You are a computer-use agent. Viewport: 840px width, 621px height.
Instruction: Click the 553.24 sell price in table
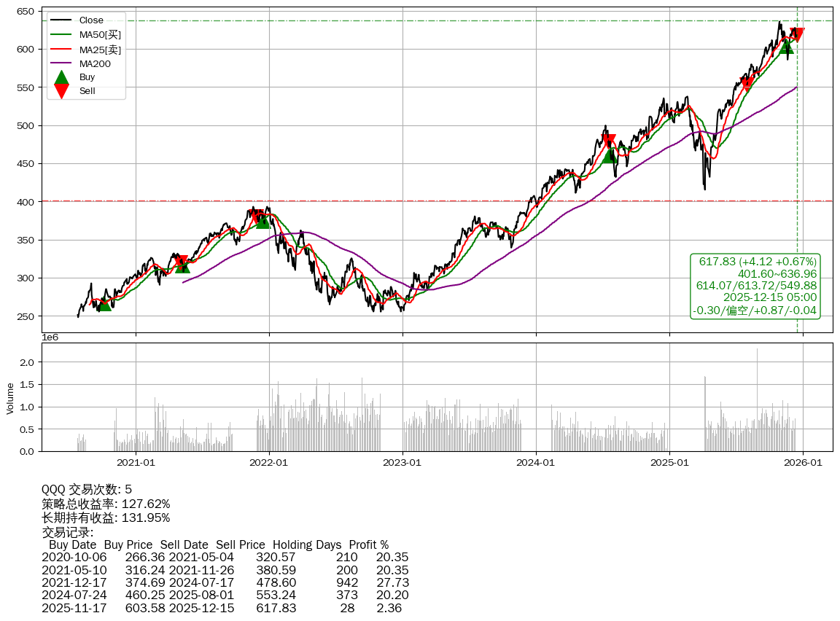coord(276,595)
